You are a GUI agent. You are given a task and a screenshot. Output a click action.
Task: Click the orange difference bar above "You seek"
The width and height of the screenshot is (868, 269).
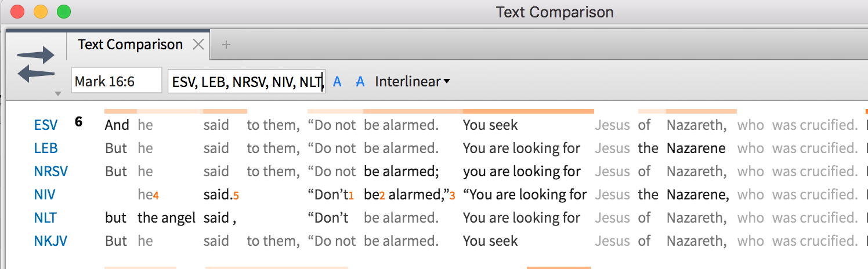(528, 111)
